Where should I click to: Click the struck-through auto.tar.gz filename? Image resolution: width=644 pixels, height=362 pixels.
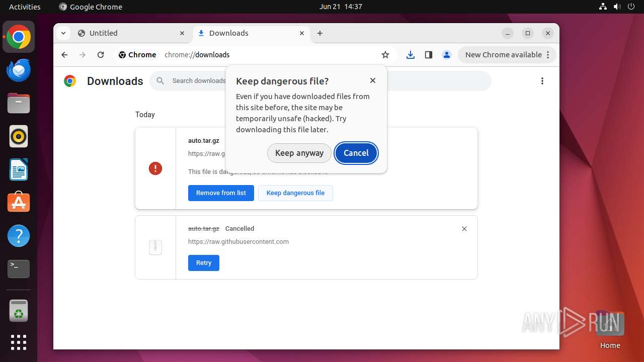(x=204, y=229)
